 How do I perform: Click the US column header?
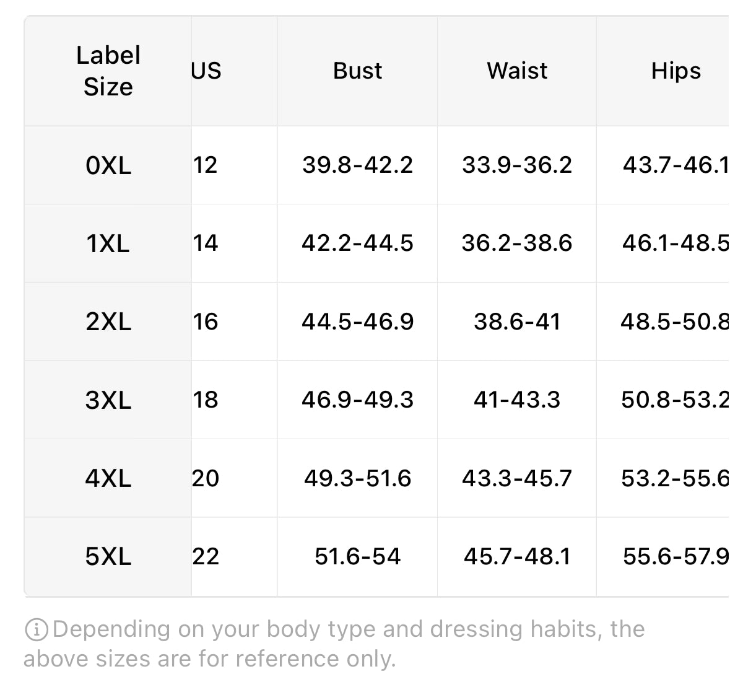tap(206, 71)
